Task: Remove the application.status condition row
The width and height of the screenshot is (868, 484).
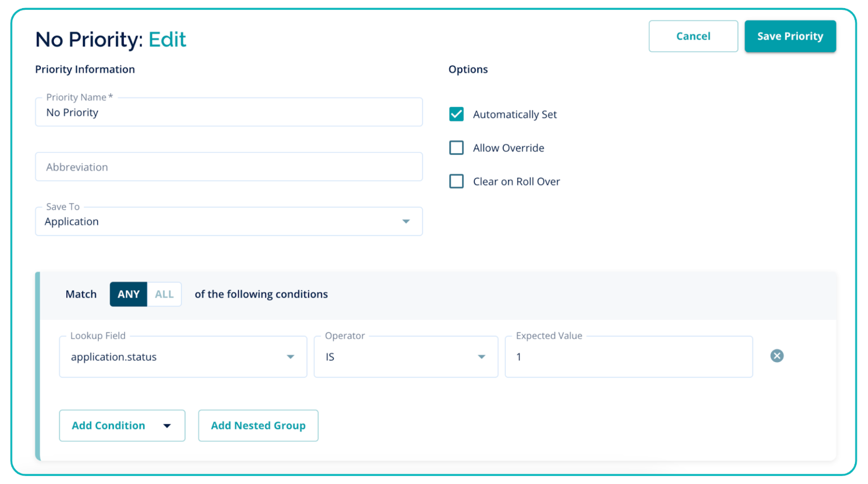Action: pos(777,356)
